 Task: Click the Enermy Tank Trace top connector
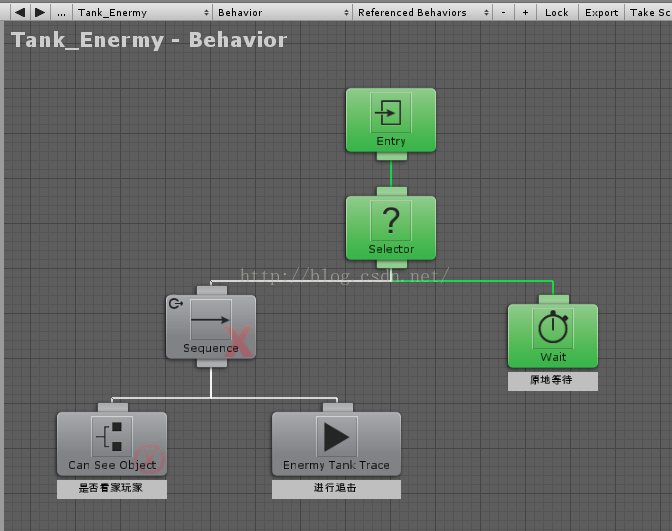[x=338, y=408]
